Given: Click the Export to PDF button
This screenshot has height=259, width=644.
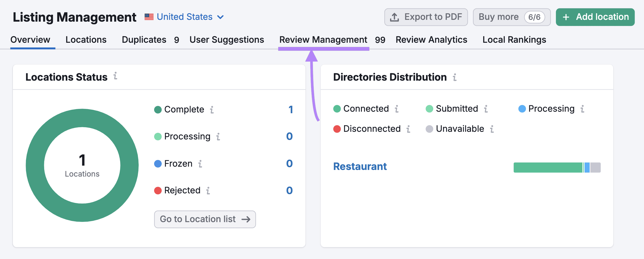Looking at the screenshot, I should pyautogui.click(x=426, y=17).
